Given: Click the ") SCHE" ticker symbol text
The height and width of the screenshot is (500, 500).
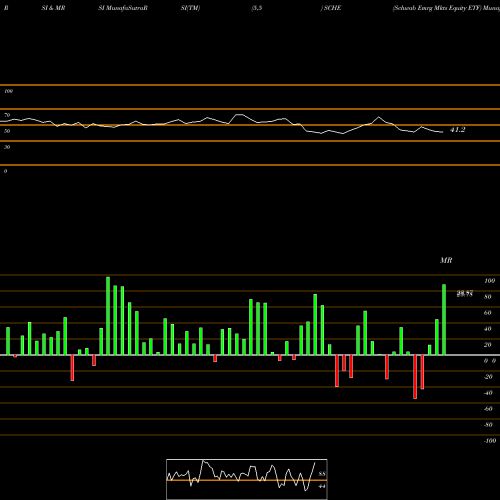Looking at the screenshot, I should tap(331, 8).
